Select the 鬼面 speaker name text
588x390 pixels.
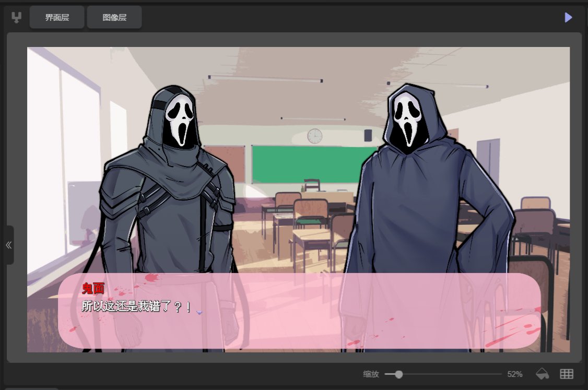pos(93,288)
